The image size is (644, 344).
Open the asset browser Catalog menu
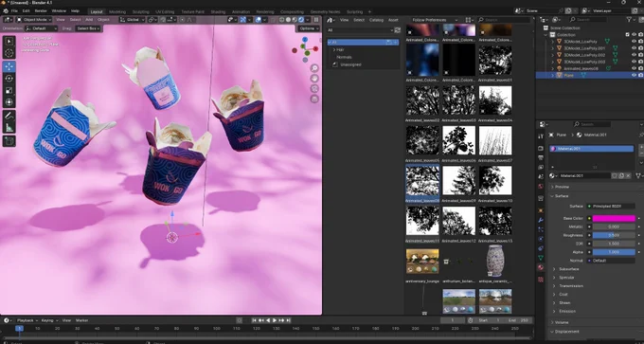pos(376,19)
